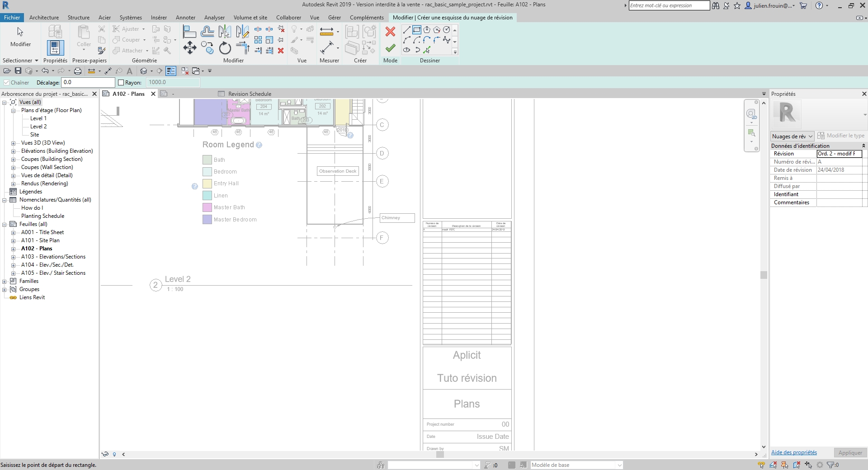Enable the Rayon checkbox
This screenshot has height=470, width=868.
click(x=121, y=83)
